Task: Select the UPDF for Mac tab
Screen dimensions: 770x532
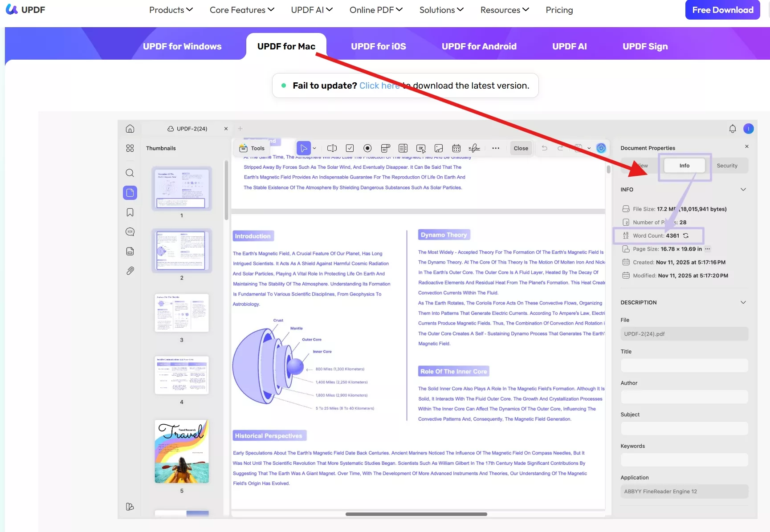Action: [286, 46]
